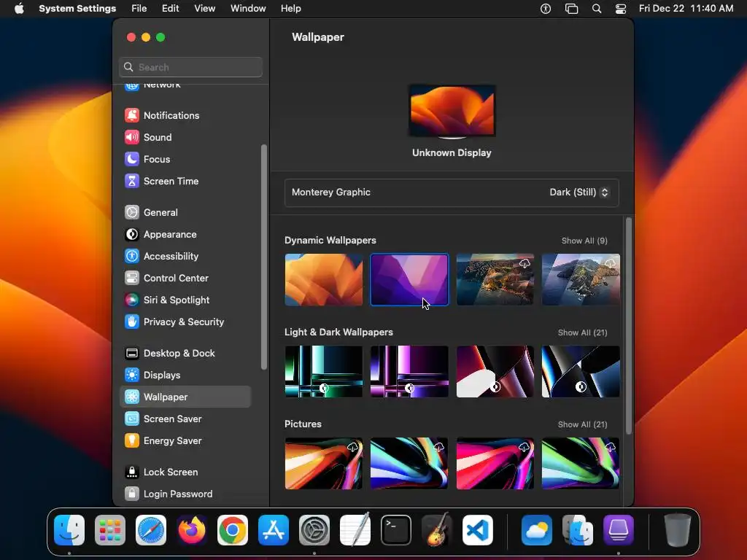The width and height of the screenshot is (747, 560).
Task: Open the Edit menu
Action: click(x=171, y=9)
